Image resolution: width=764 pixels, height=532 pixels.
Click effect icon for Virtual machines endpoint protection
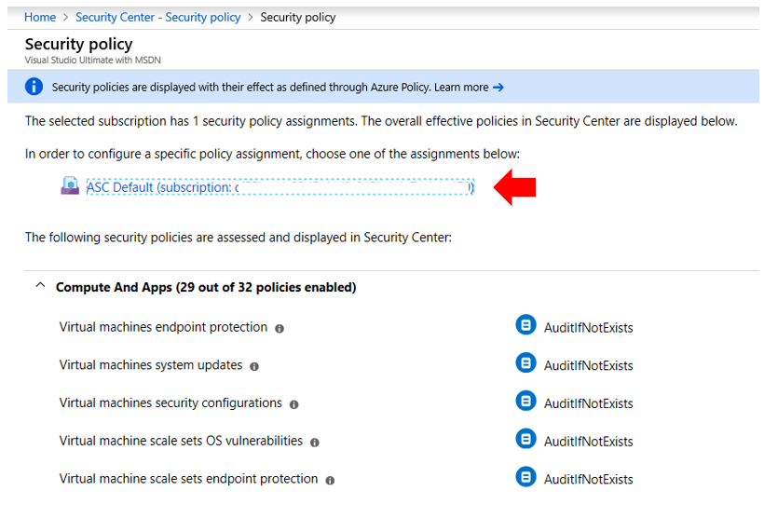point(525,325)
